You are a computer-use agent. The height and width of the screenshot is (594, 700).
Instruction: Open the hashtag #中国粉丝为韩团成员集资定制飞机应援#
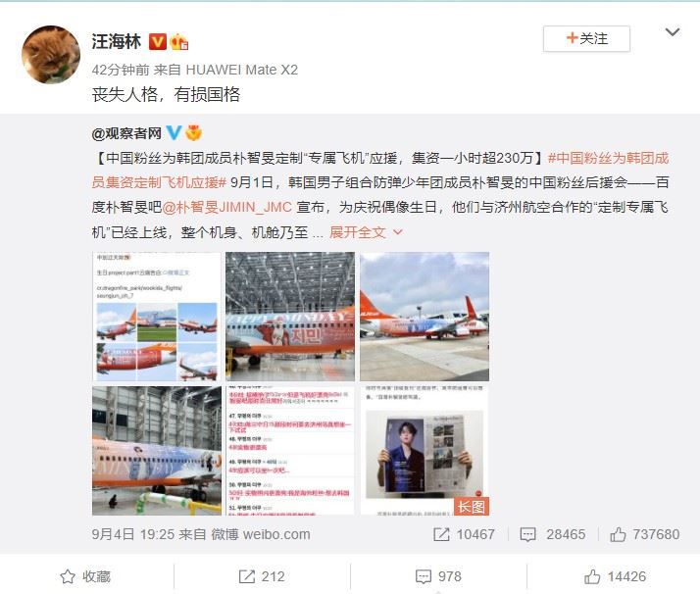pos(380,170)
